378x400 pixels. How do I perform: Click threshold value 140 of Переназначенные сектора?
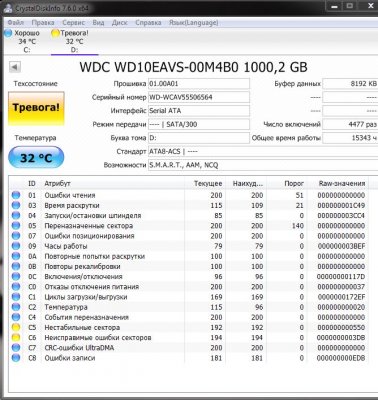click(x=297, y=226)
